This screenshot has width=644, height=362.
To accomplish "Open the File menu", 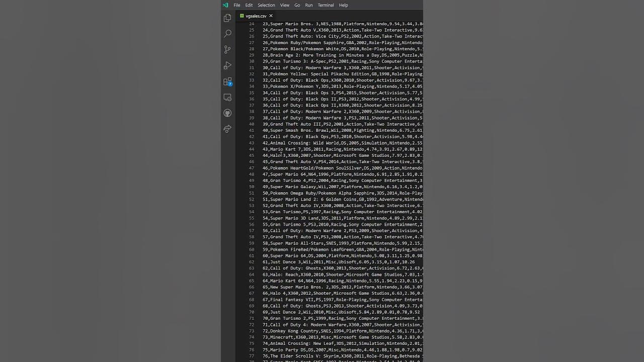I will [x=236, y=5].
